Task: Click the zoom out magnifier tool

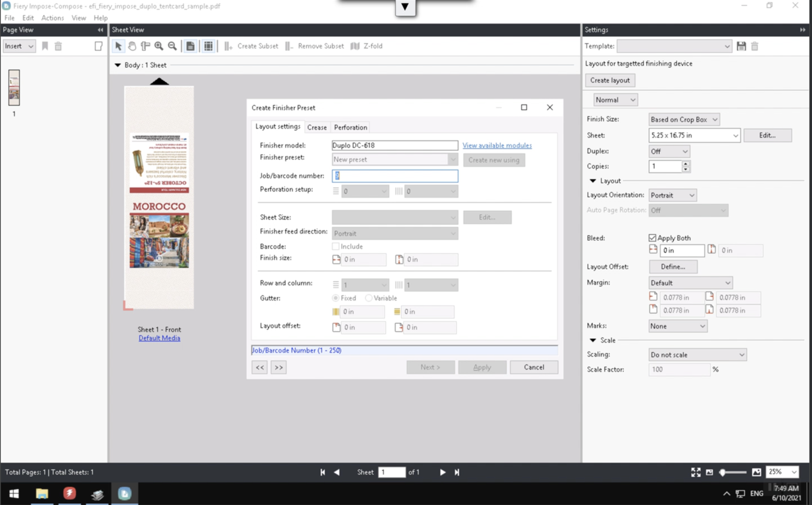Action: click(172, 46)
